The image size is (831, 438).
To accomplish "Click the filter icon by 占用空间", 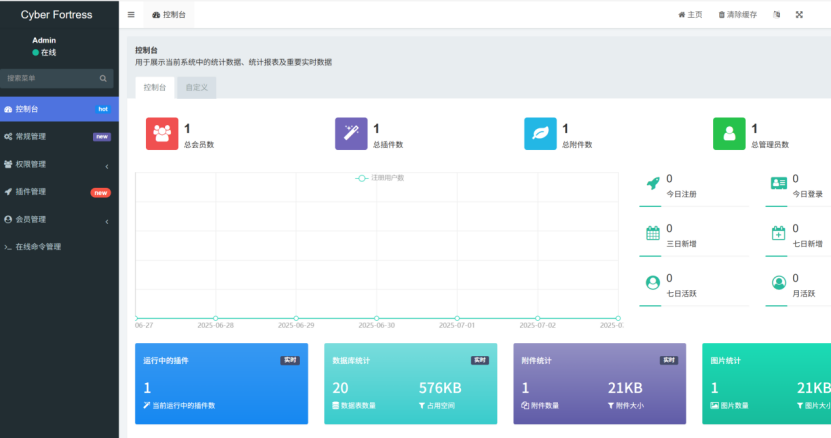I will pyautogui.click(x=422, y=406).
